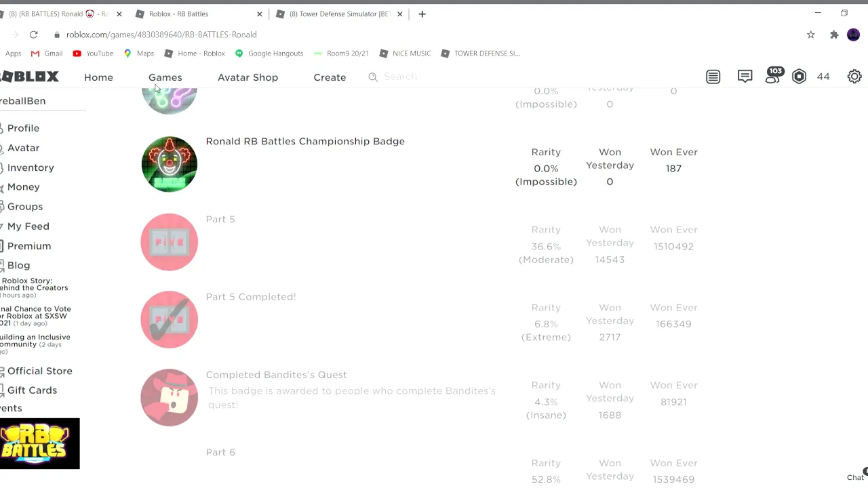Open the browser extensions puzzle icon

[x=834, y=35]
